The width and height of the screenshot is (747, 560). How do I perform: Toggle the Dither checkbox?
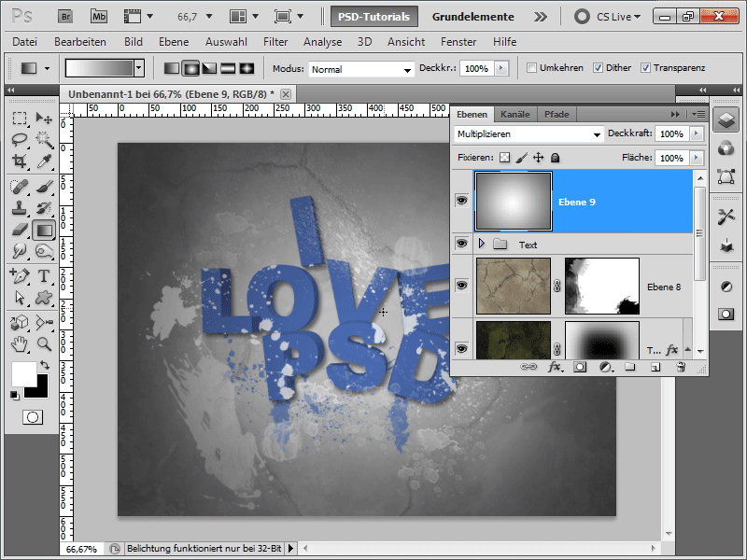click(x=598, y=68)
